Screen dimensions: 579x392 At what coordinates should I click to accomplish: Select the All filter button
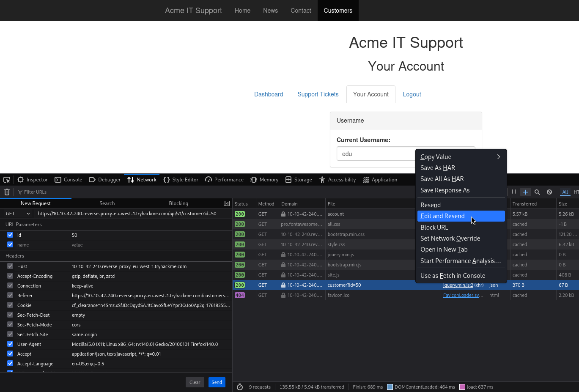565,192
